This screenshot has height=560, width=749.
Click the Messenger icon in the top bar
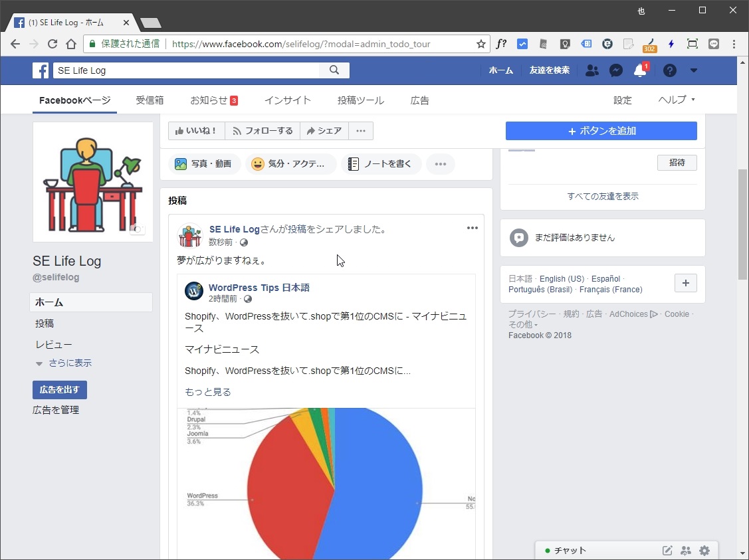pyautogui.click(x=616, y=70)
